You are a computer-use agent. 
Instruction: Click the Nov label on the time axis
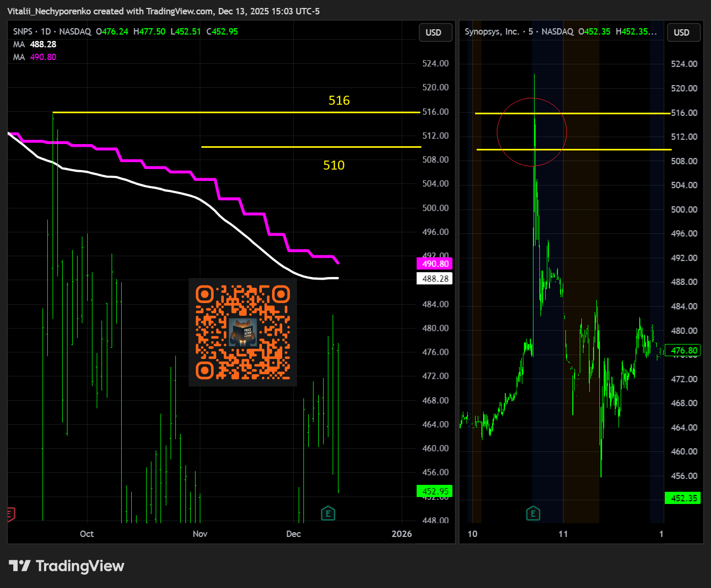(200, 534)
